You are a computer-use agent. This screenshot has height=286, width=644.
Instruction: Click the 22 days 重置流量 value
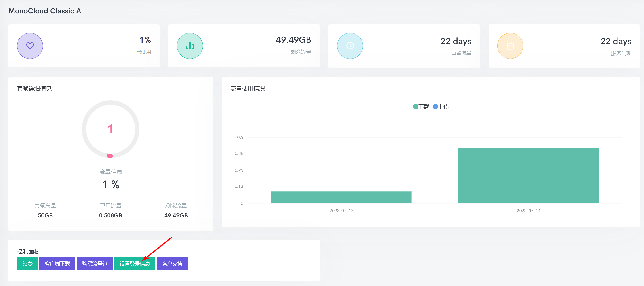point(456,41)
